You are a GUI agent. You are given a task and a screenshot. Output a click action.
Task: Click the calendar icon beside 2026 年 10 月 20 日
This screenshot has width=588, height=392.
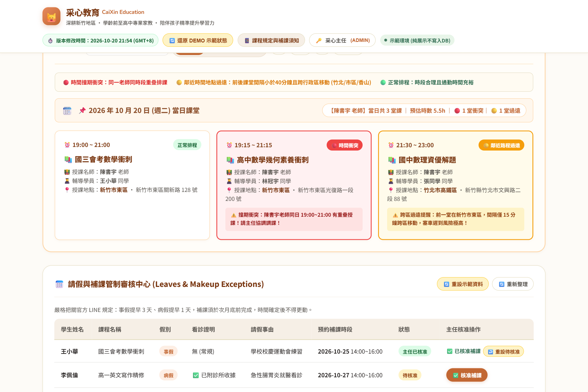click(67, 111)
